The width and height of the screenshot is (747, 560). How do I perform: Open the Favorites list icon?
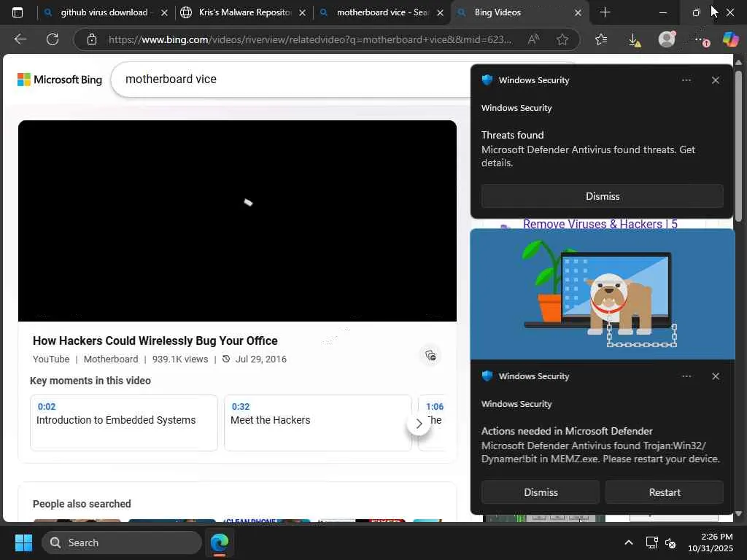tap(601, 39)
